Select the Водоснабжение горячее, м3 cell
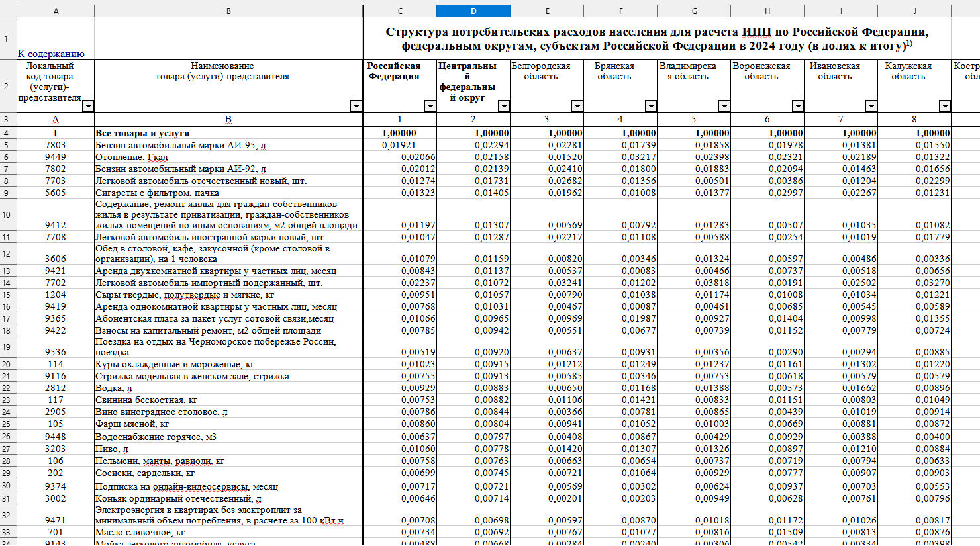 228,437
